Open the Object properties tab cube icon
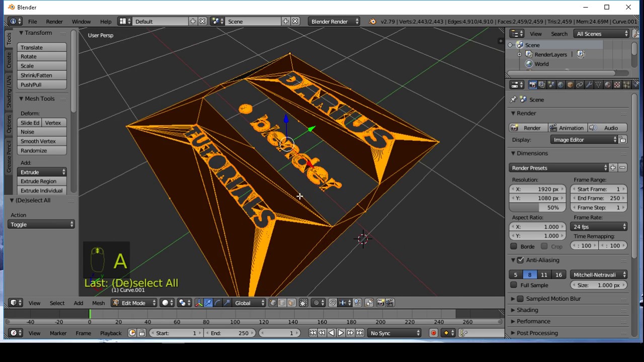Viewport: 644px width, 362px height. click(570, 85)
